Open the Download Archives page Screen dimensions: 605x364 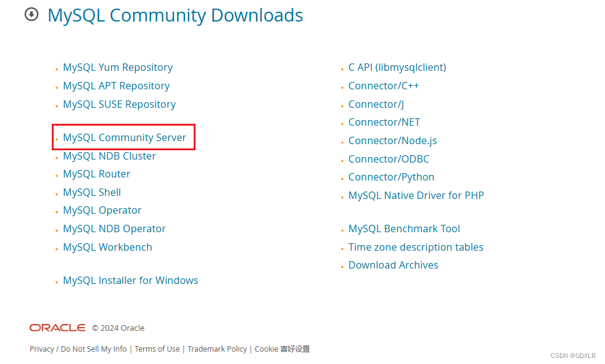[x=393, y=265]
